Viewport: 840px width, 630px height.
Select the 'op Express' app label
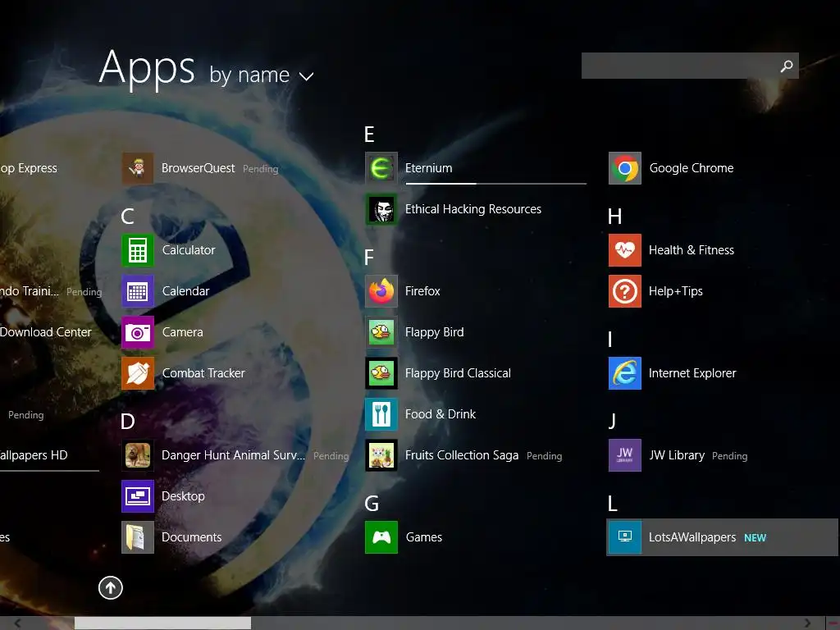(29, 168)
